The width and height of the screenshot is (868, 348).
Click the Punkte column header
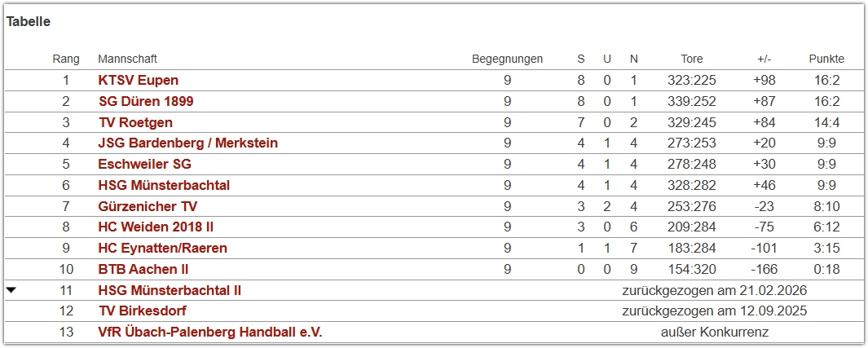(x=826, y=59)
